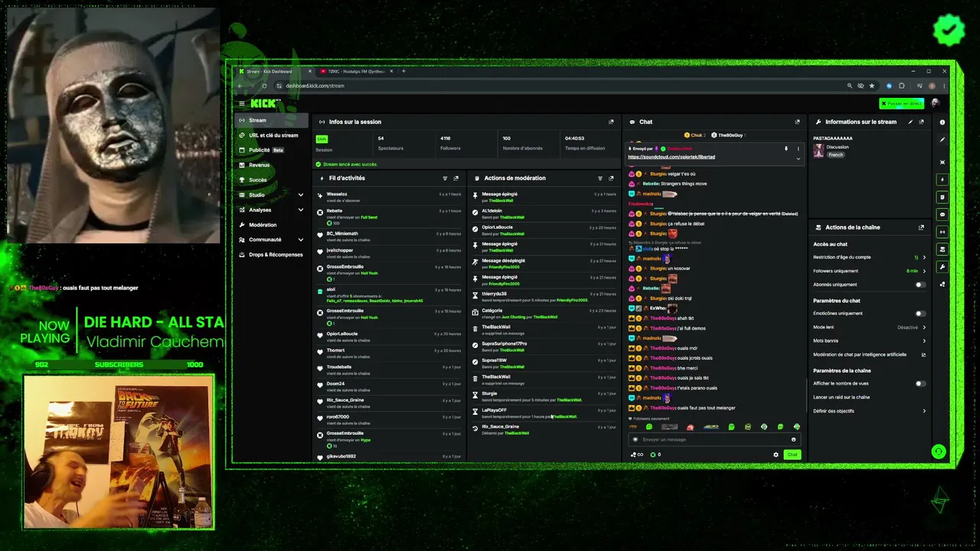Open Définir des objectifs settings

870,411
